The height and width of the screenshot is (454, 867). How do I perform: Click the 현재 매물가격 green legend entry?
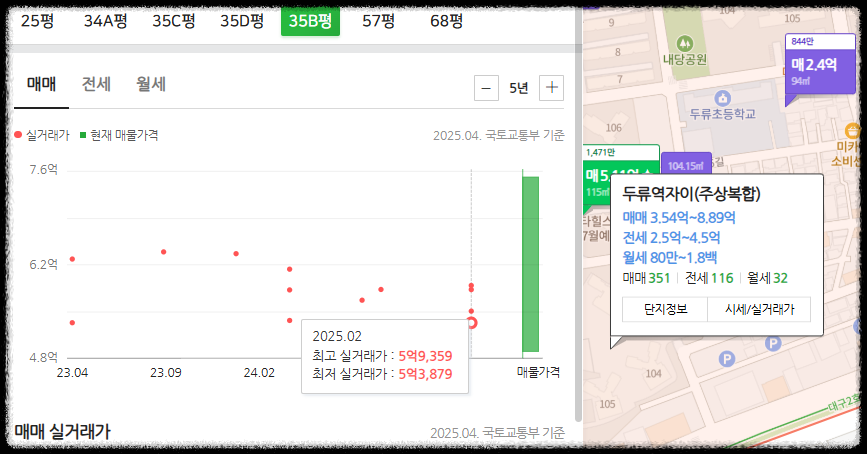pos(119,135)
